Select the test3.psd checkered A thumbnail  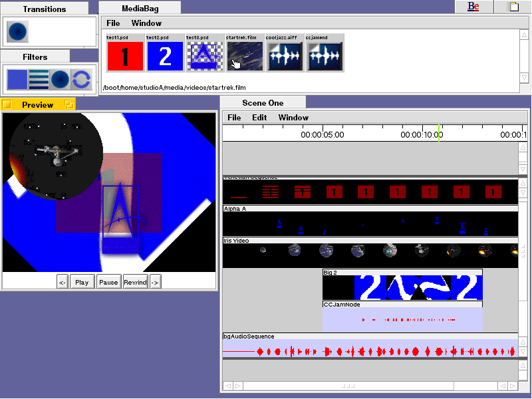205,56
